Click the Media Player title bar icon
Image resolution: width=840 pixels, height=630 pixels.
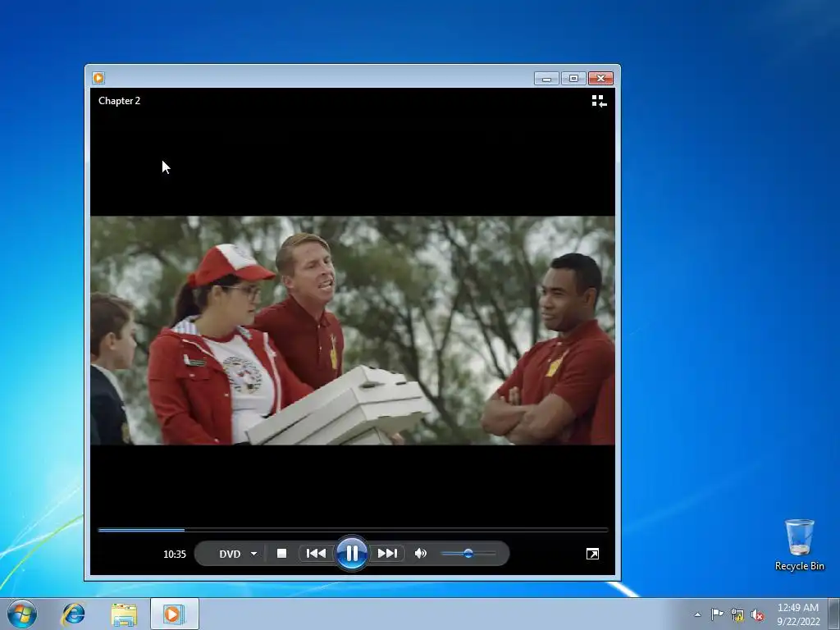98,78
